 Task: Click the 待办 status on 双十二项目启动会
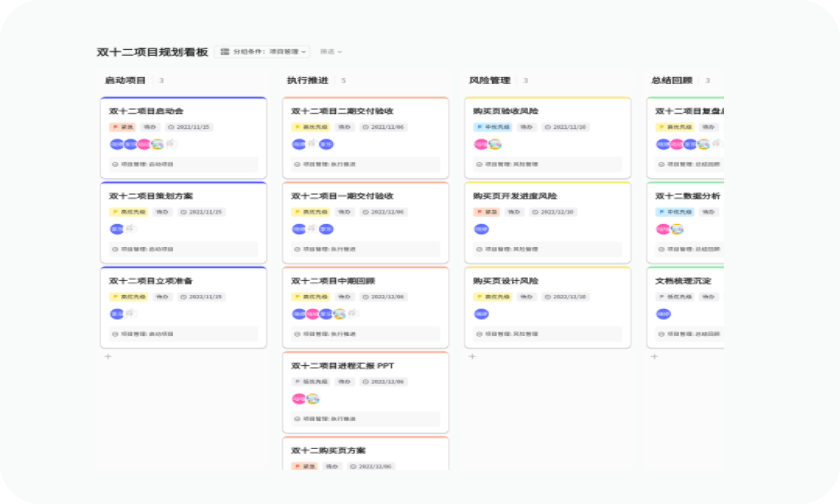point(150,127)
